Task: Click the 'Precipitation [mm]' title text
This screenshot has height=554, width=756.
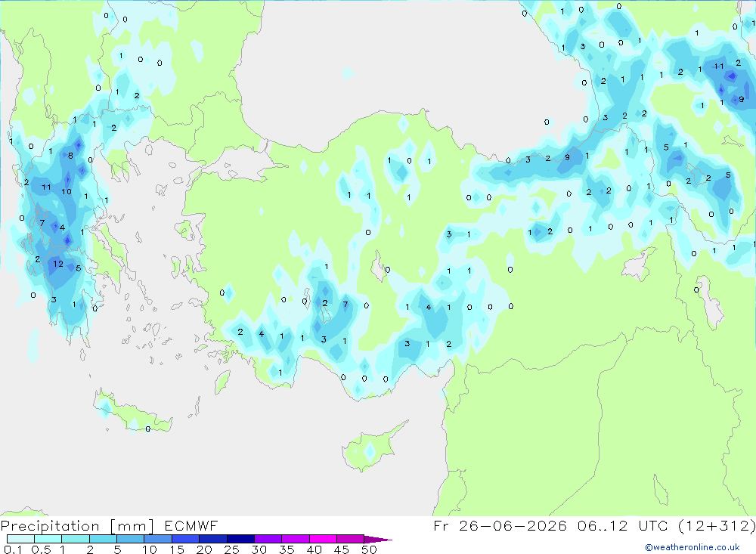Action: [x=77, y=525]
